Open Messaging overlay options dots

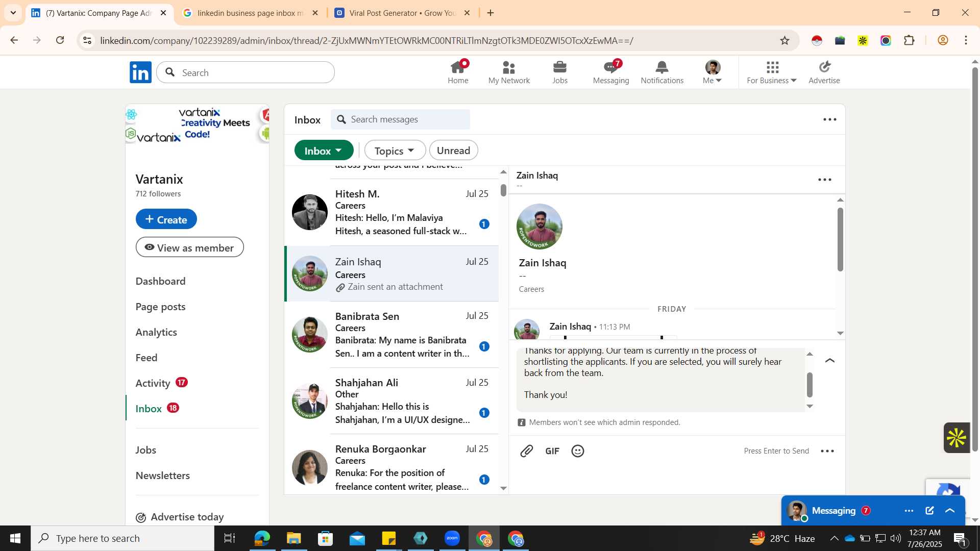909,511
